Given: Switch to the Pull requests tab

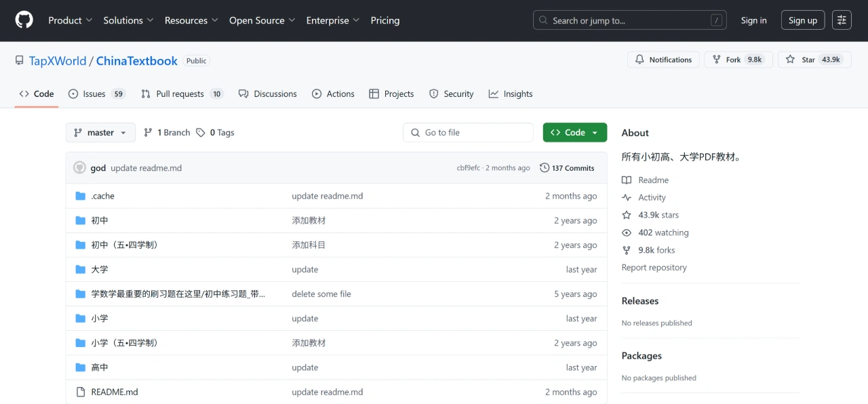Looking at the screenshot, I should pyautogui.click(x=181, y=94).
